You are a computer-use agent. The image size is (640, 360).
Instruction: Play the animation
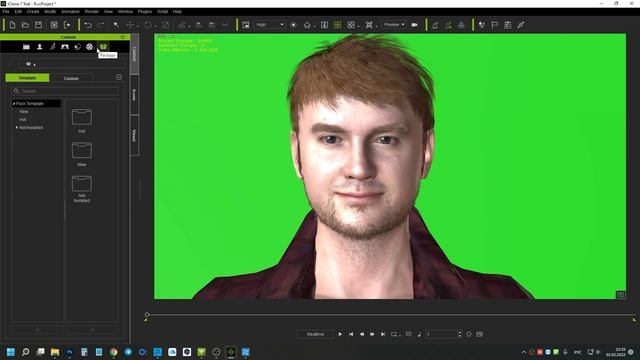tap(340, 334)
